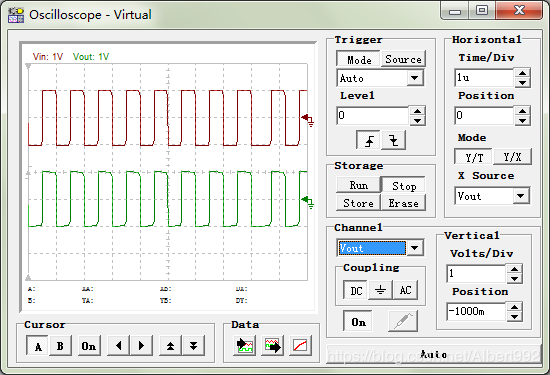550x375 pixels.
Task: Click the Time/Div input field
Action: point(484,78)
